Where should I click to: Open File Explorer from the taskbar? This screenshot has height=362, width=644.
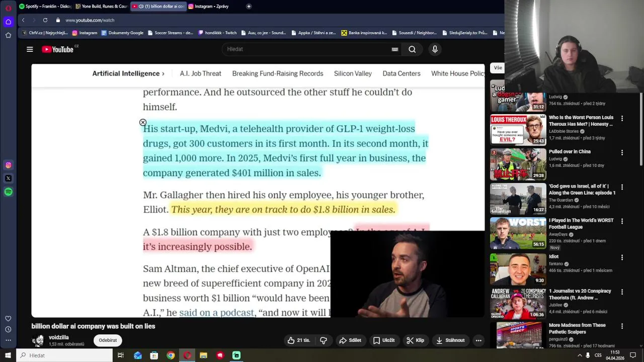(x=203, y=355)
